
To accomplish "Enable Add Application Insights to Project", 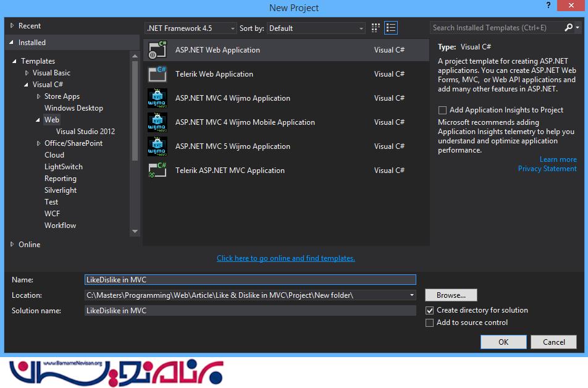I will point(442,110).
